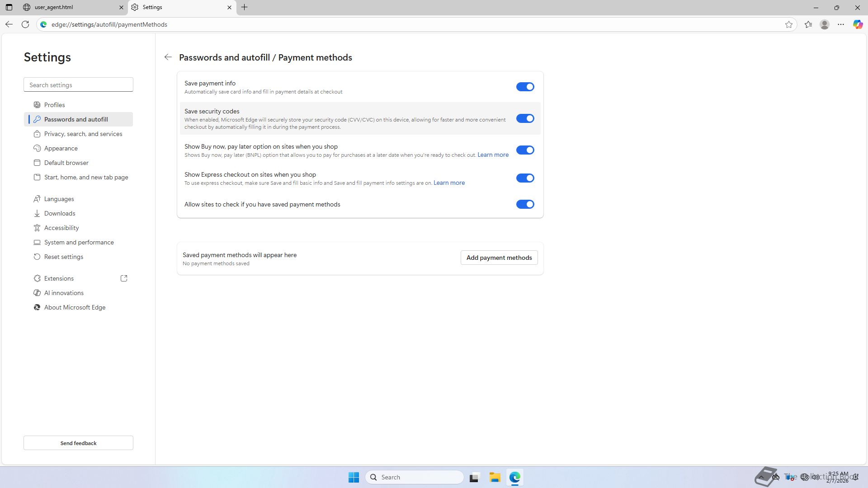Add this page to favorites star
This screenshot has width=868, height=488.
click(789, 24)
